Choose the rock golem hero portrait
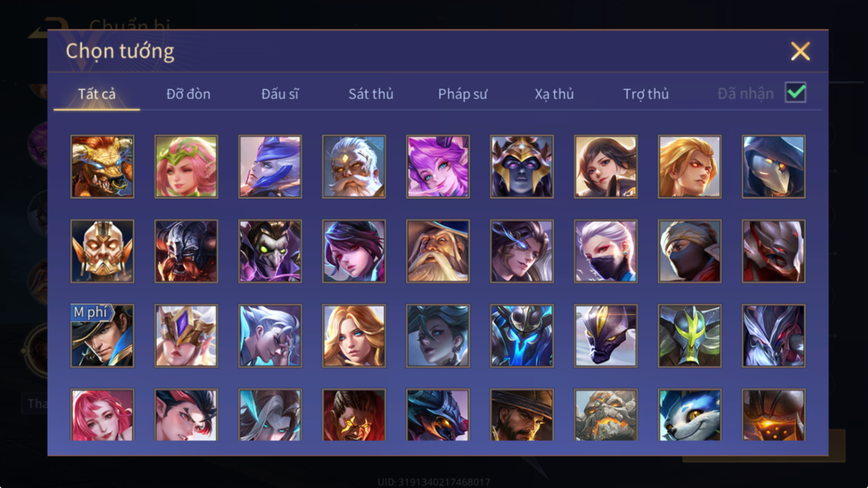Viewport: 868px width, 488px height. 605,415
